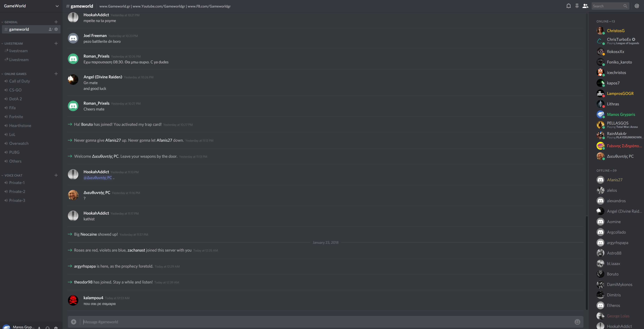Image resolution: width=644 pixels, height=329 pixels.
Task: Open recent mentions @ icon
Action: 637,6
